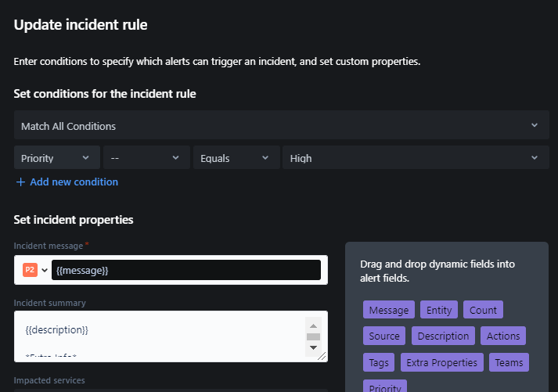The height and width of the screenshot is (392, 558).
Task: Click the summary text area resize handle
Action: coord(322,357)
